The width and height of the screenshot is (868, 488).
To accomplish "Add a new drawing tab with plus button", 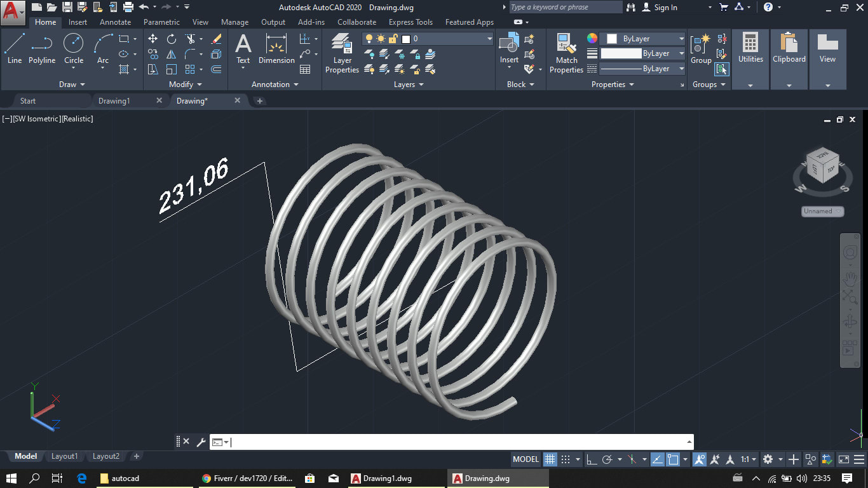I will [259, 101].
